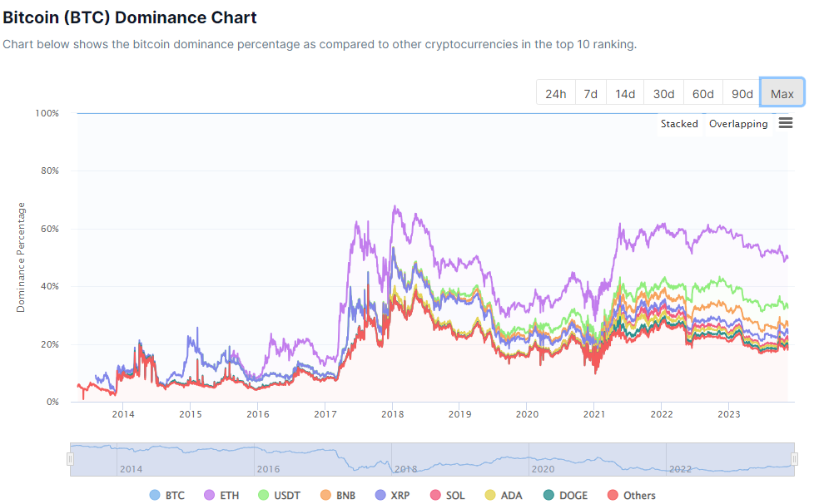Viewport: 814px width, 504px height.
Task: Show the 30d time range
Action: tap(663, 93)
